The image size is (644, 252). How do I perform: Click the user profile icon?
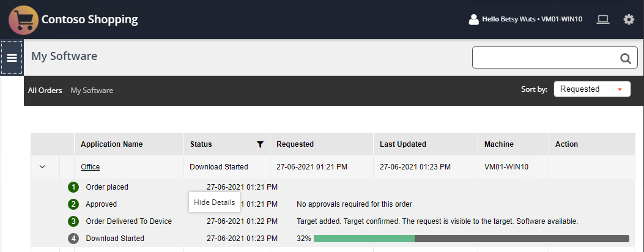(473, 20)
